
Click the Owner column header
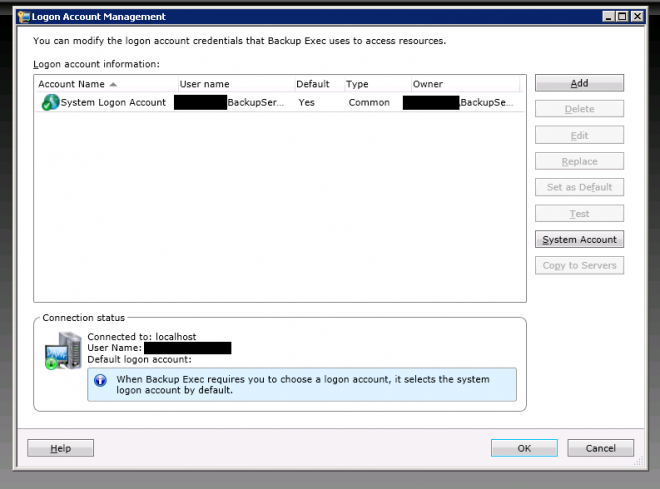pyautogui.click(x=428, y=84)
